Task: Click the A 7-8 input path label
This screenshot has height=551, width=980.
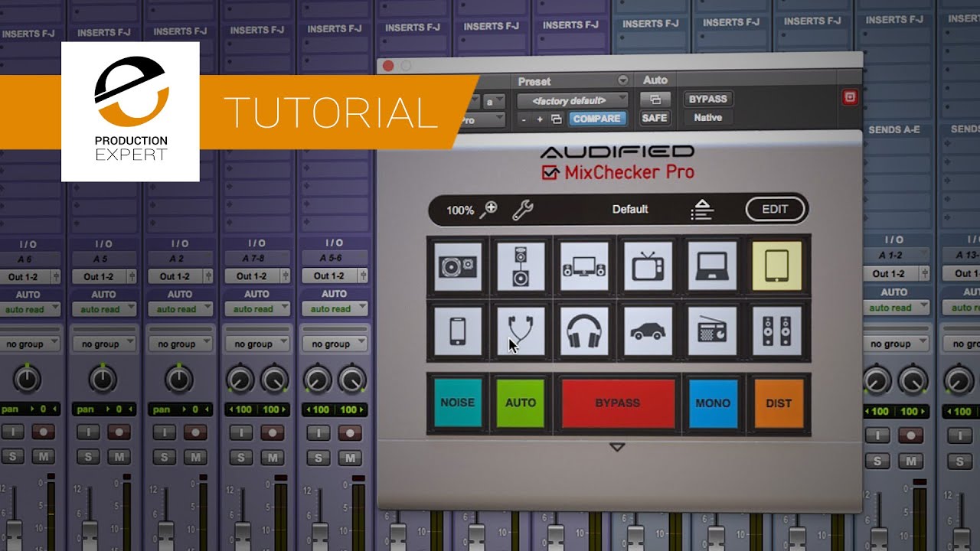Action: pyautogui.click(x=258, y=259)
